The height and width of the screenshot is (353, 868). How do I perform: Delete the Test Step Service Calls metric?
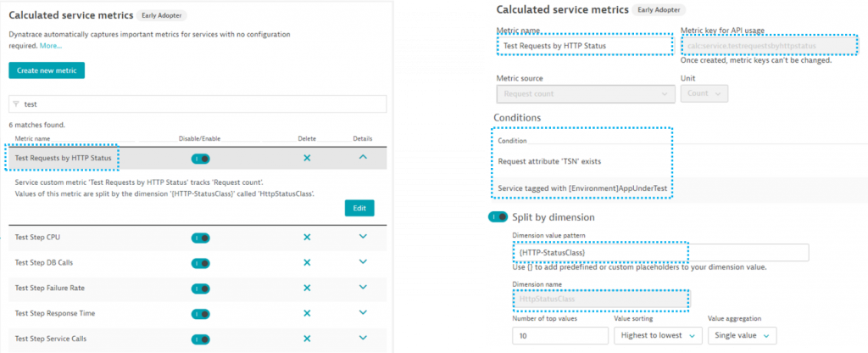(x=307, y=339)
